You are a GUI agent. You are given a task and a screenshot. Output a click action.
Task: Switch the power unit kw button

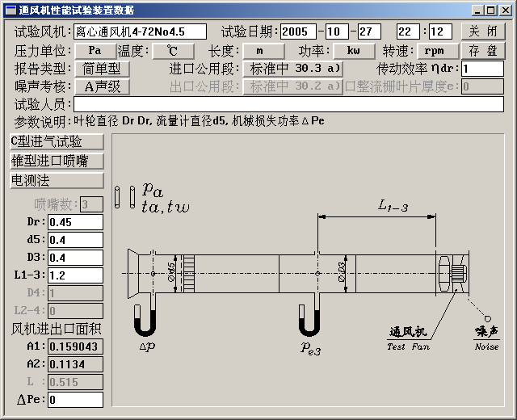354,50
